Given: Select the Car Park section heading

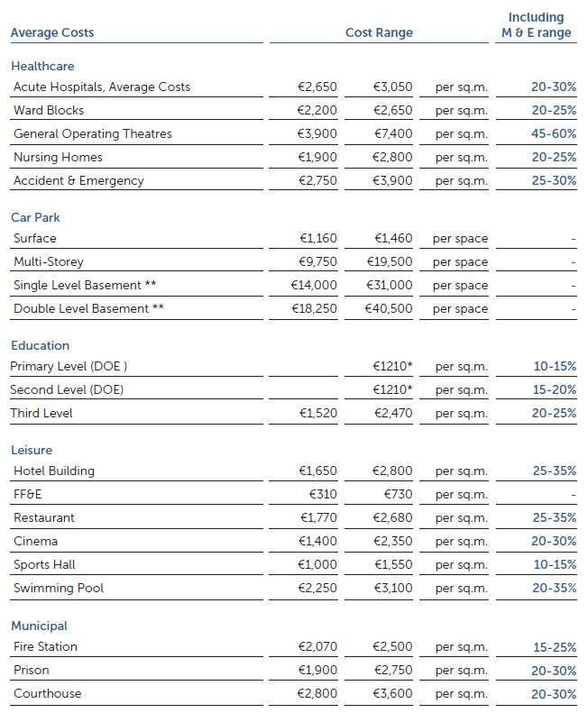Looking at the screenshot, I should 36,218.
